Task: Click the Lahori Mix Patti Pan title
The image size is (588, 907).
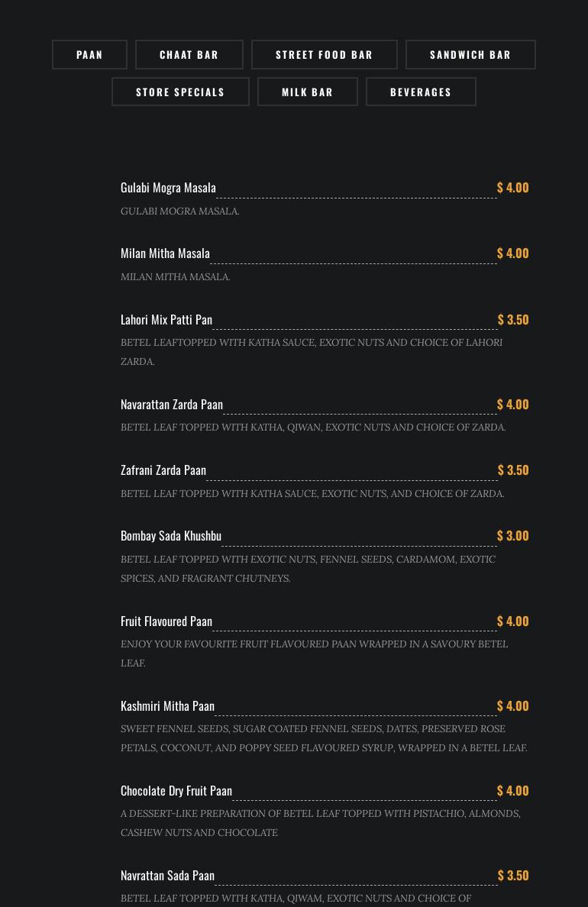Action: pos(166,320)
